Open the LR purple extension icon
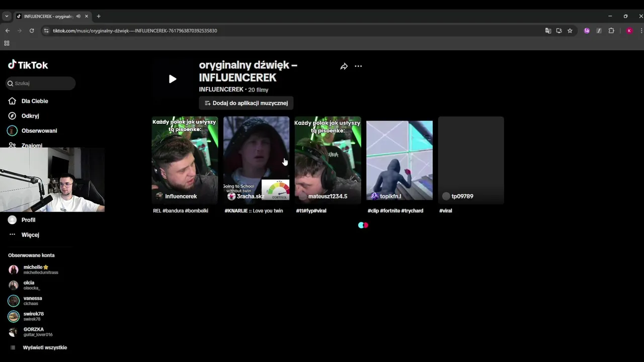The height and width of the screenshot is (362, 644). pyautogui.click(x=587, y=31)
